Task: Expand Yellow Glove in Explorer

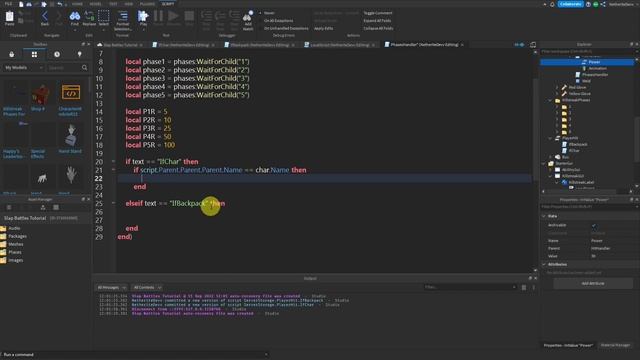Action: pyautogui.click(x=557, y=93)
